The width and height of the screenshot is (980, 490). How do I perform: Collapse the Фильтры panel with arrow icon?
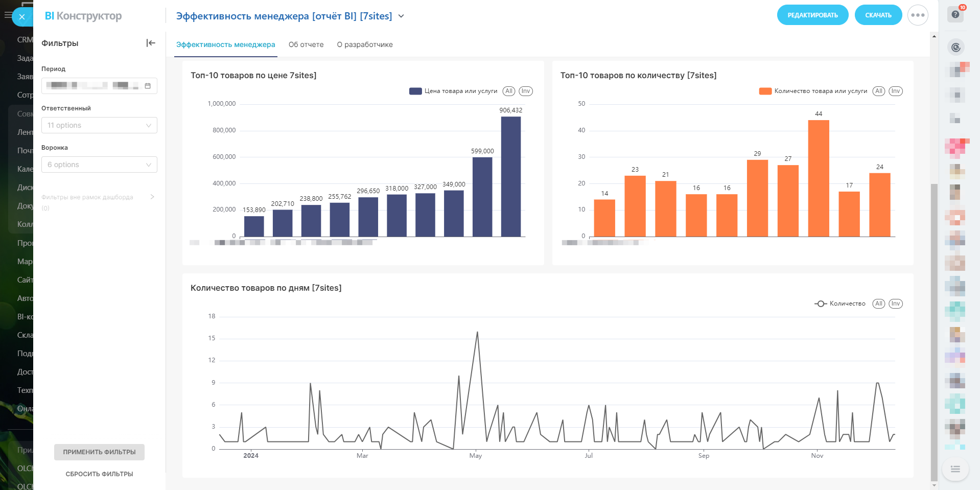click(150, 43)
